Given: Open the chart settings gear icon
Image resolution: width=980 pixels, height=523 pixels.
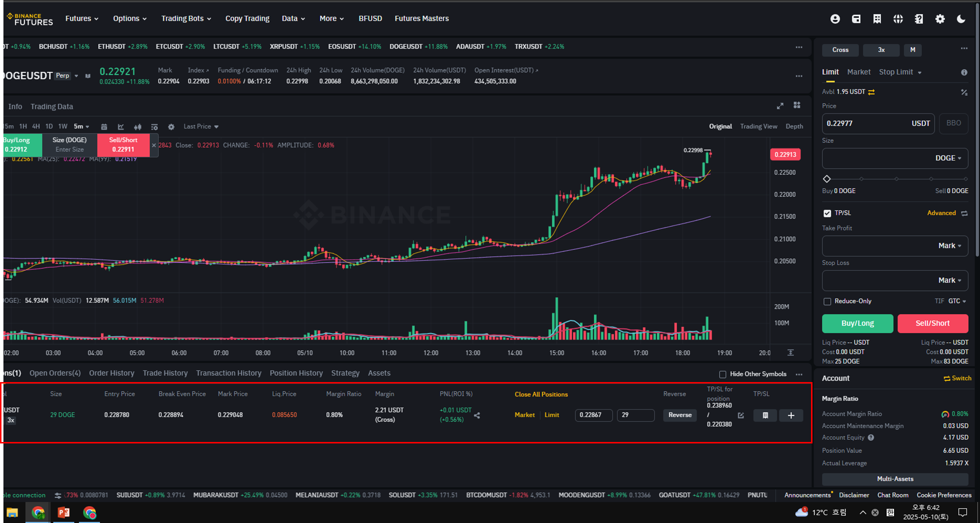Looking at the screenshot, I should pyautogui.click(x=171, y=127).
